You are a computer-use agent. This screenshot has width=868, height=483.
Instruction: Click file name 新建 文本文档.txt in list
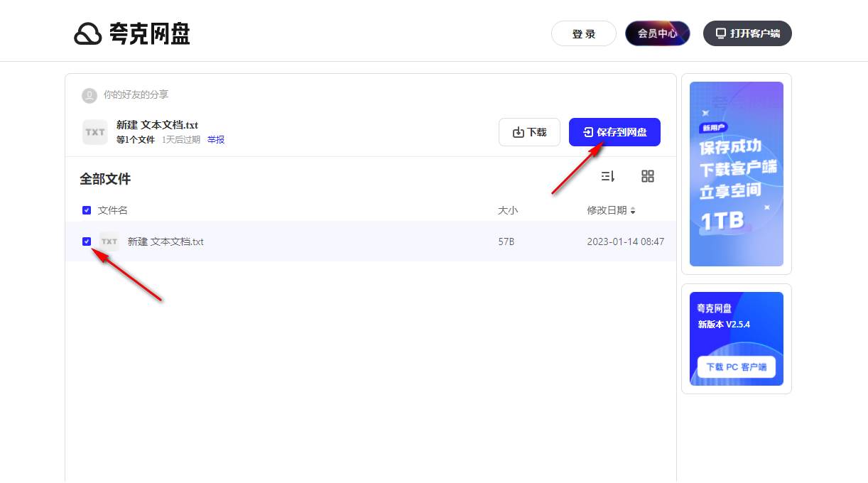click(x=166, y=241)
